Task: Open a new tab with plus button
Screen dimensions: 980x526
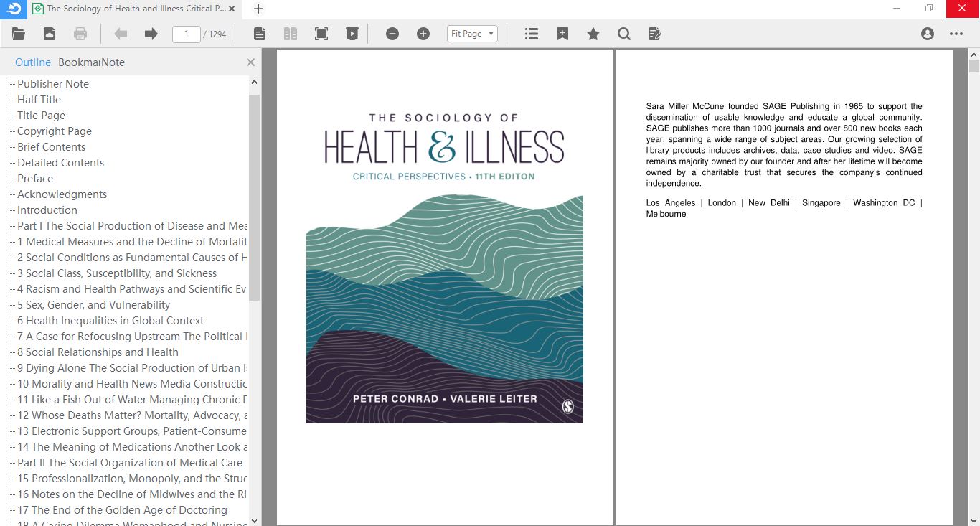Action: tap(259, 9)
